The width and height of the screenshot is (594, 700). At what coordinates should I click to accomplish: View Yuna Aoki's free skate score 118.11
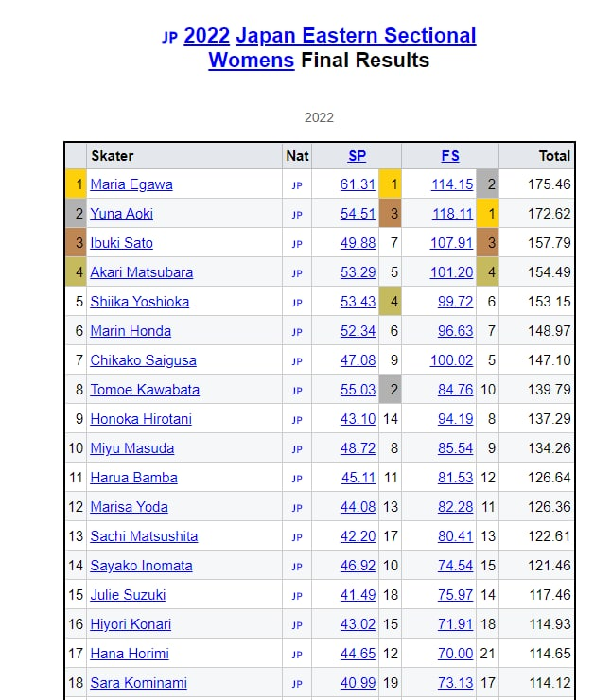(455, 214)
